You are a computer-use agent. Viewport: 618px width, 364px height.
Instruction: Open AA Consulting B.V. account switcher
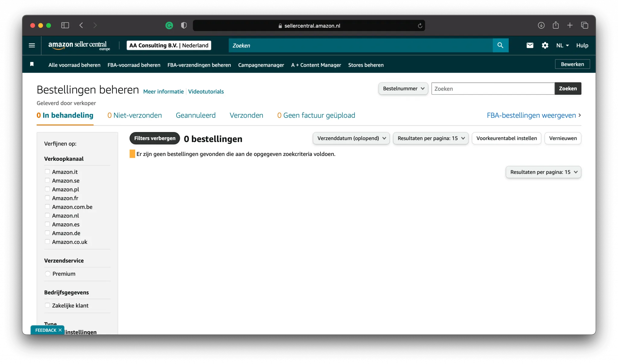pyautogui.click(x=169, y=45)
